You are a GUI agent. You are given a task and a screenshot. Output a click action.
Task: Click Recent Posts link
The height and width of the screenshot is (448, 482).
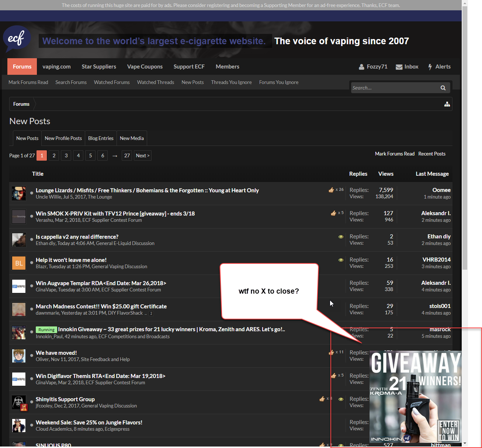click(x=432, y=154)
